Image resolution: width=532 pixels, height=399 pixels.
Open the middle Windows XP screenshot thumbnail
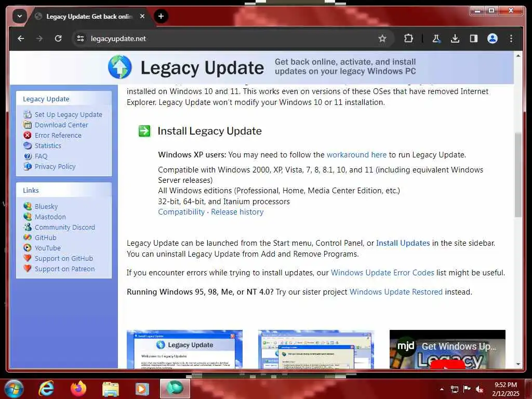316,349
